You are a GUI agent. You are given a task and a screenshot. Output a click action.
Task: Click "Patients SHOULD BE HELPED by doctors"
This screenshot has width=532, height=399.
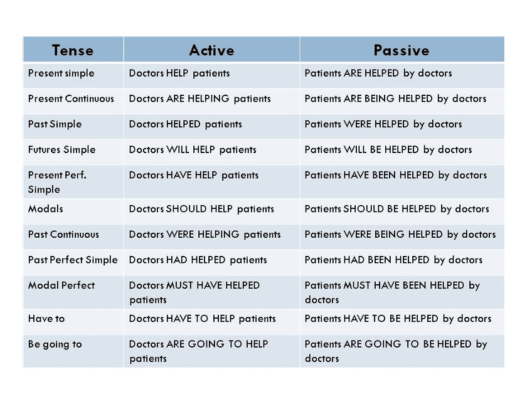[x=396, y=209]
